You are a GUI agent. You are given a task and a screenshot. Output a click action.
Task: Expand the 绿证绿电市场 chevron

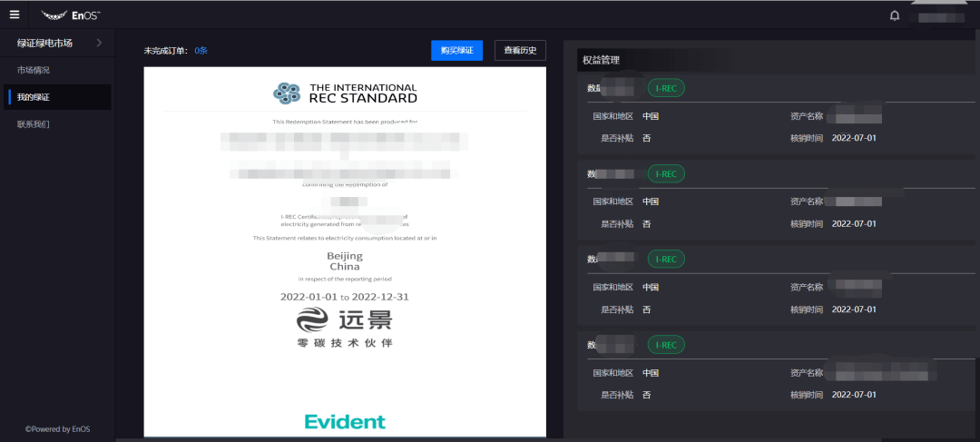(x=100, y=44)
